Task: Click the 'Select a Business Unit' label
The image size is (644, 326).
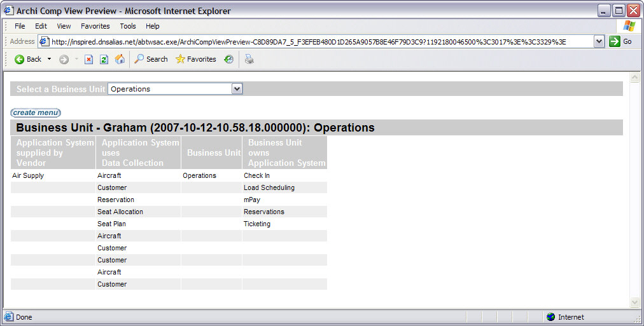Action: 61,89
